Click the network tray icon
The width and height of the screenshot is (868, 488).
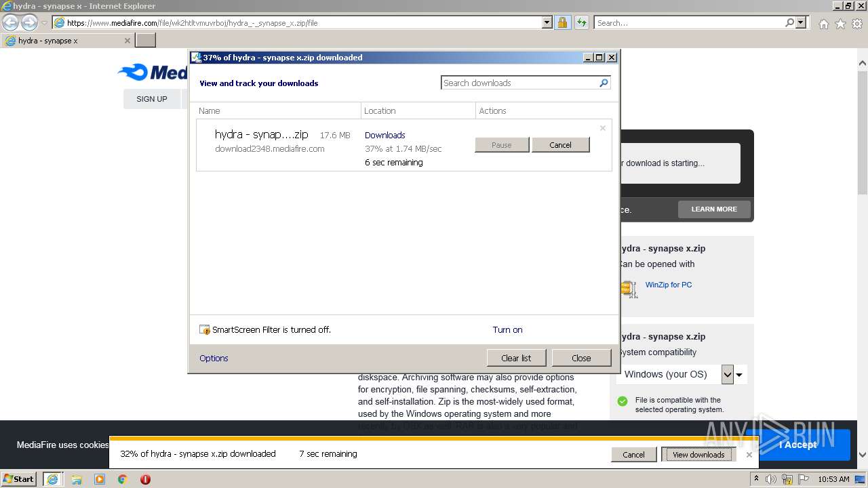pyautogui.click(x=787, y=479)
